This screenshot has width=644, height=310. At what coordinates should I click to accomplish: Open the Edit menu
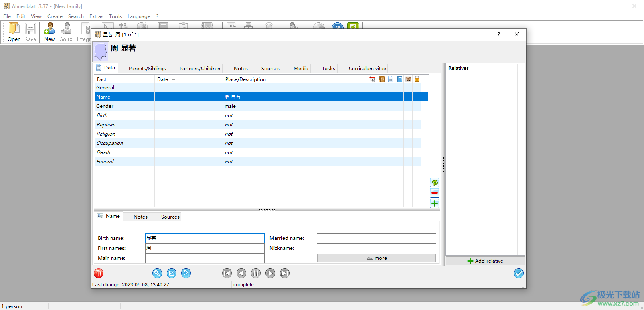coord(21,16)
